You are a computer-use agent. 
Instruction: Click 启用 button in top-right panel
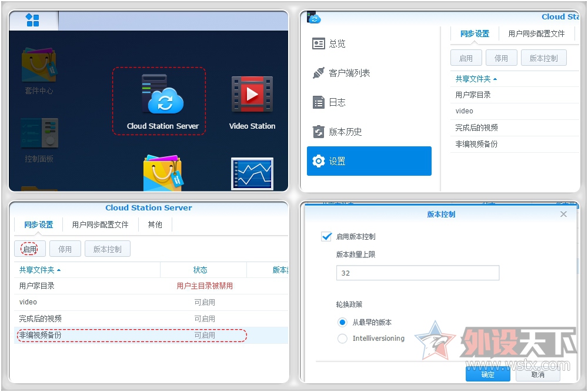pos(466,58)
